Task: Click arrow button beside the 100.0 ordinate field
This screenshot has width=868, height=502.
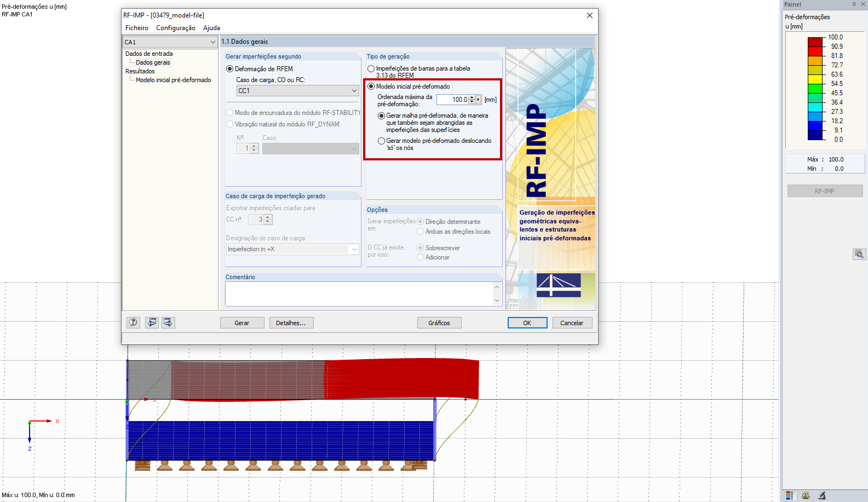Action: point(479,100)
